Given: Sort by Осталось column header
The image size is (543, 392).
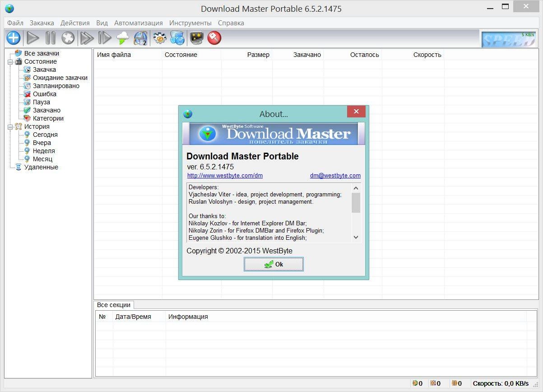Looking at the screenshot, I should [353, 55].
